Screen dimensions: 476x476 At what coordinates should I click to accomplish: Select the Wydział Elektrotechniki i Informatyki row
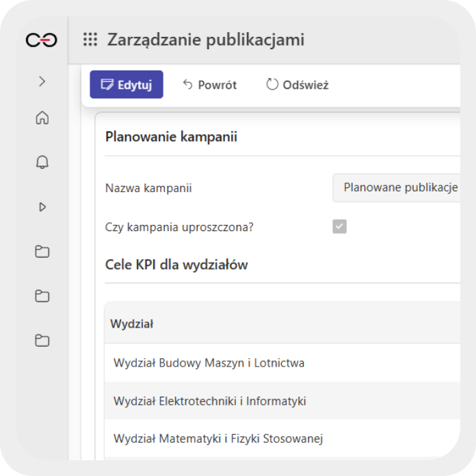pyautogui.click(x=209, y=401)
